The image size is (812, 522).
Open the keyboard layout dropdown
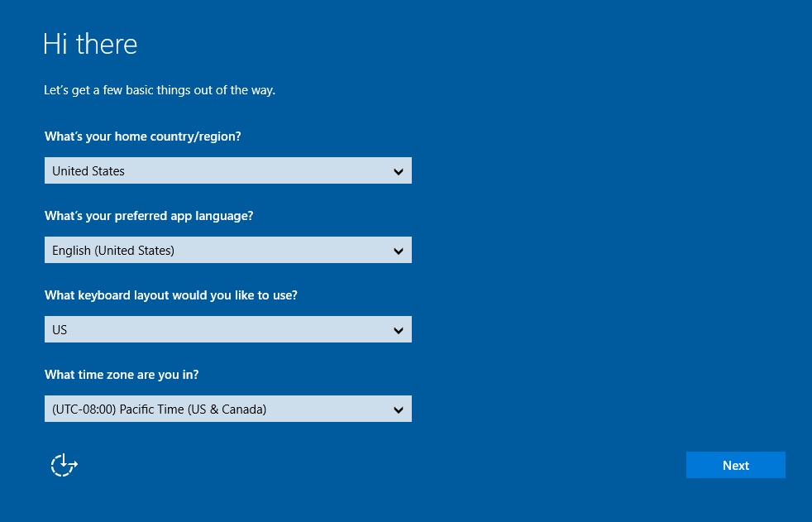(x=228, y=329)
